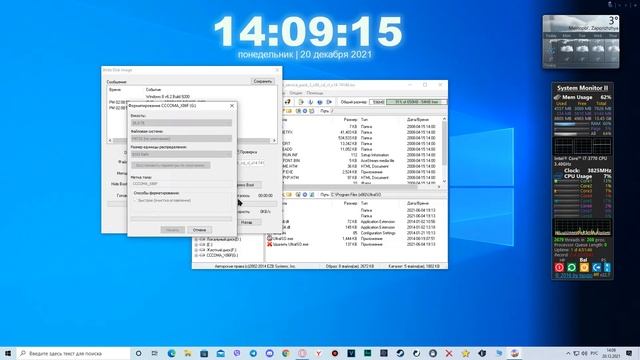Viewport: 640px width, 360px height.
Task: Click the folder icon in image pane toolbar
Action: [289, 111]
